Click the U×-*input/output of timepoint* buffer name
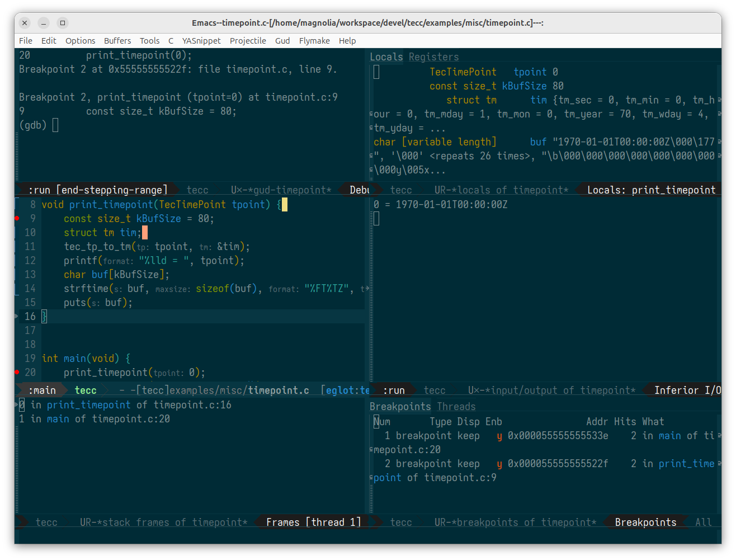The image size is (736, 560). click(551, 390)
